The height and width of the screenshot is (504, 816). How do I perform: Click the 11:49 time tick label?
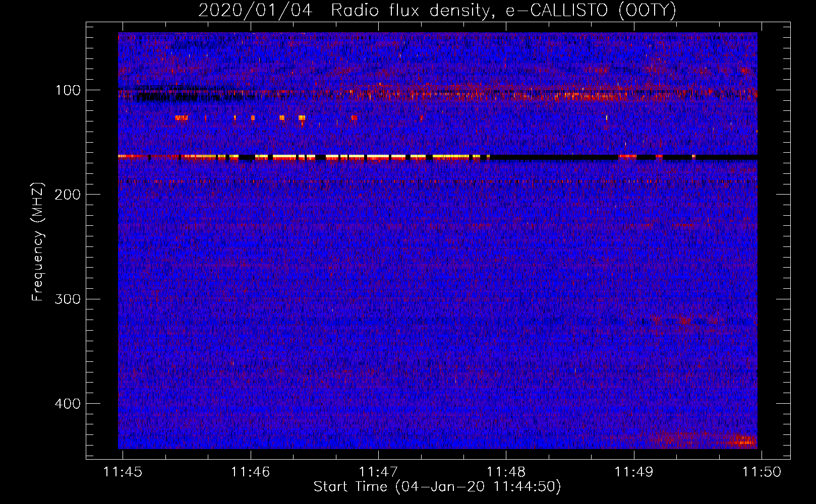634,472
